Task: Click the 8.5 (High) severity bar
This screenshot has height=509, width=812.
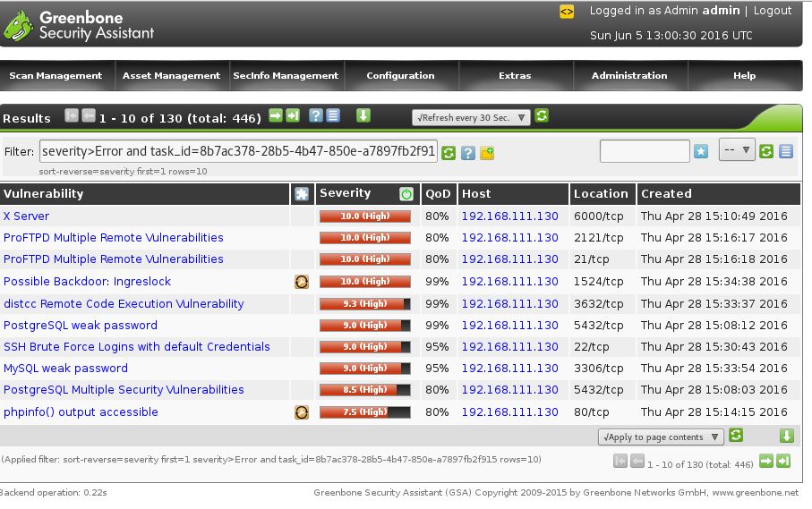Action: pos(365,390)
